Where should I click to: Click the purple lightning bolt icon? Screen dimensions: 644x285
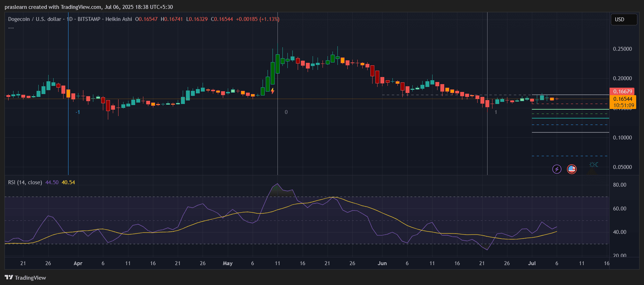(557, 169)
